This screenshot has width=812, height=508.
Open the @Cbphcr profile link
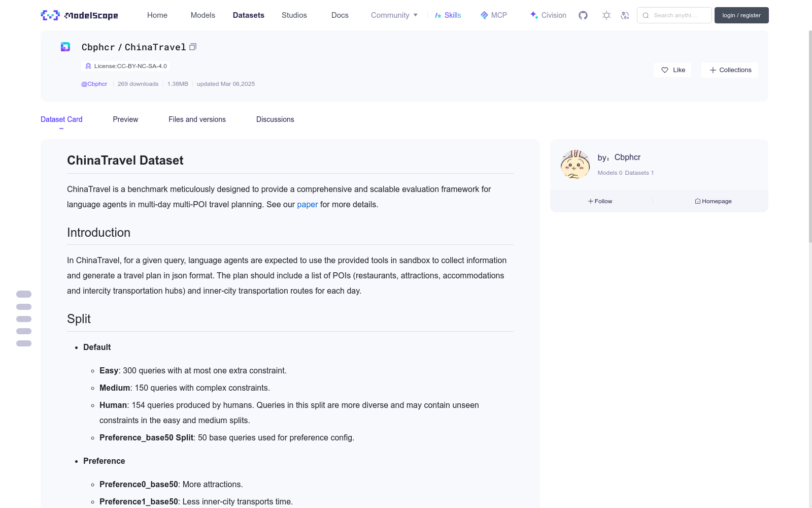(x=94, y=84)
